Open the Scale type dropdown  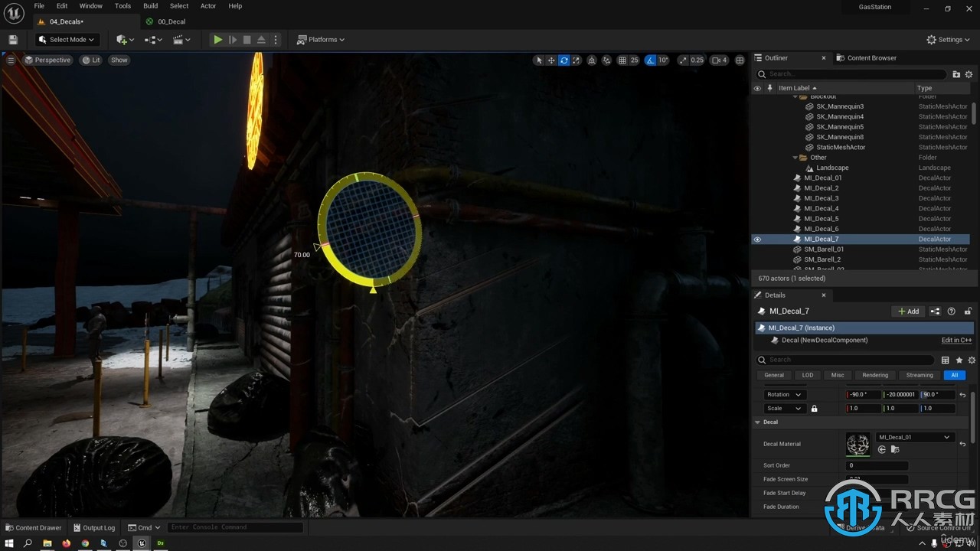pos(784,409)
